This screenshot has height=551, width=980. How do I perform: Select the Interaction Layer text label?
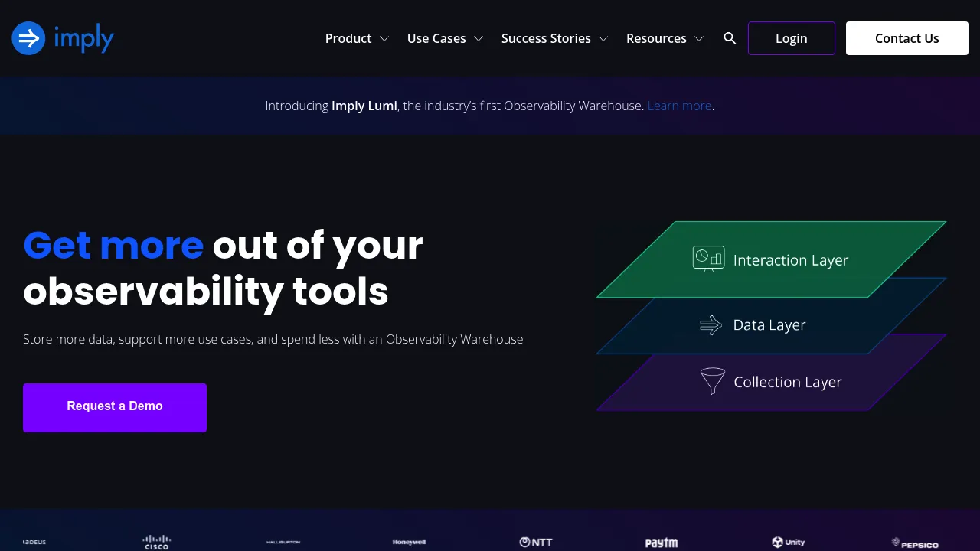(x=791, y=260)
